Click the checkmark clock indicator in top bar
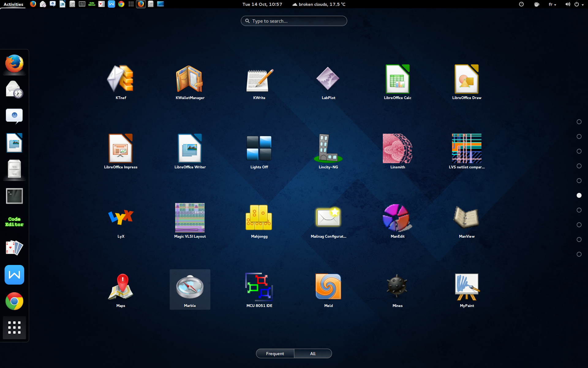The height and width of the screenshot is (368, 588). pos(521,4)
